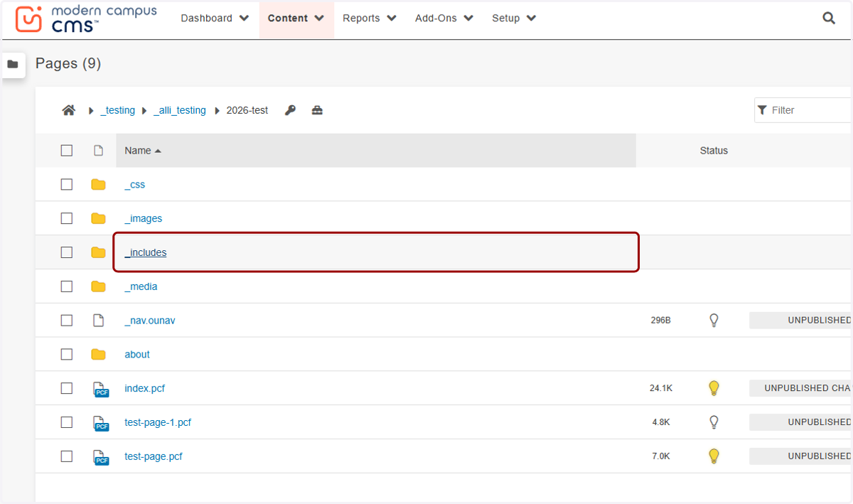
Task: Click the 24.1K size of index.pcf
Action: click(661, 388)
